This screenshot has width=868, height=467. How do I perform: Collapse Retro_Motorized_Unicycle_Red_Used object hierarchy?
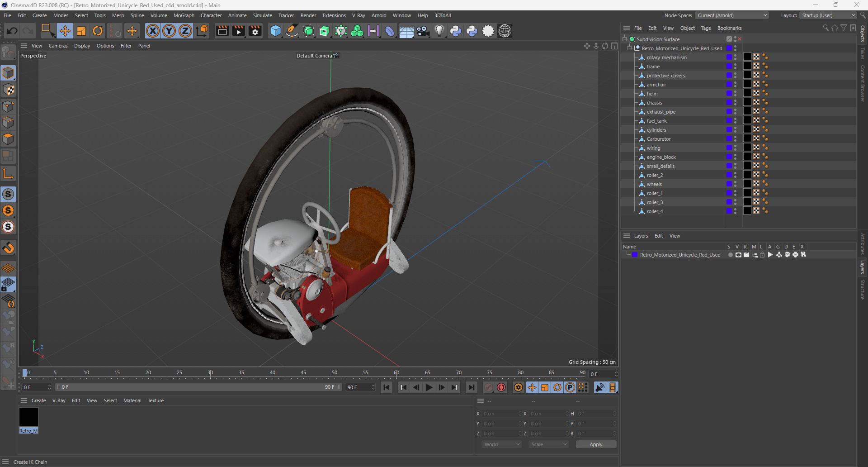[x=629, y=48]
